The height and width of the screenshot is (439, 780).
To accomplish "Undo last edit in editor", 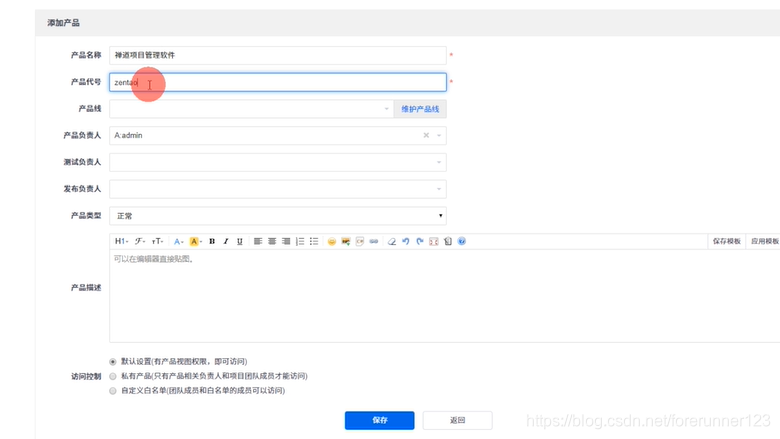I will [406, 241].
